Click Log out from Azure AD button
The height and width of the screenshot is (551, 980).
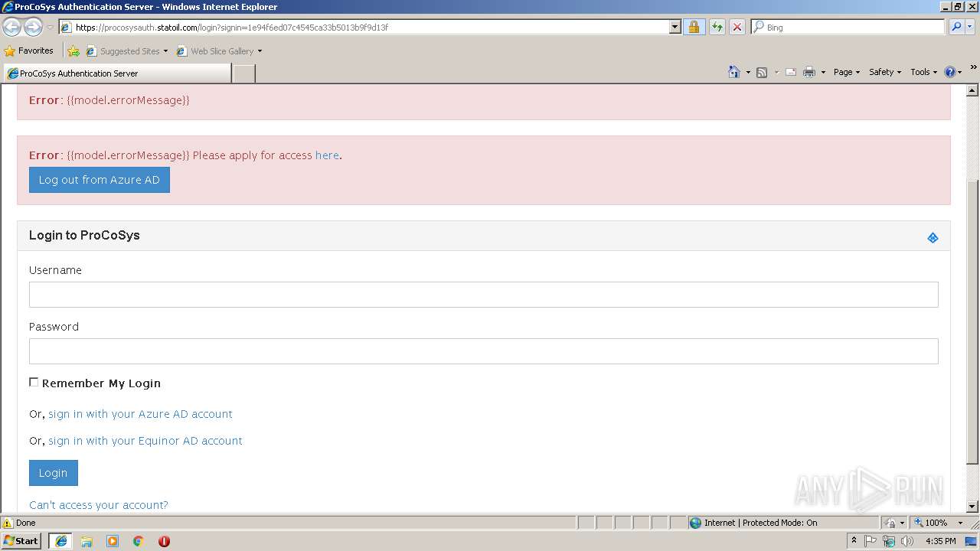click(100, 180)
